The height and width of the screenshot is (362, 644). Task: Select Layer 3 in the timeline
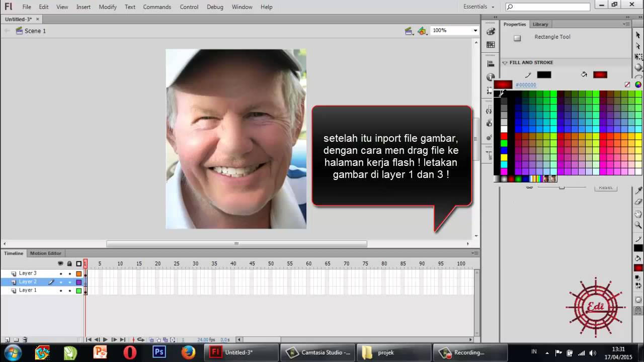click(28, 274)
